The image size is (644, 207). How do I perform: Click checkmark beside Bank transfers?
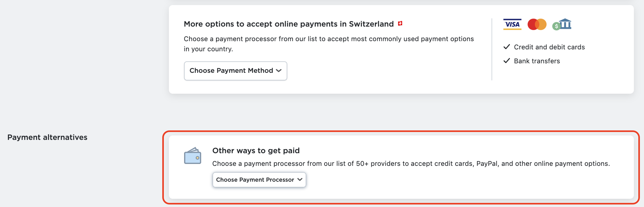pyautogui.click(x=507, y=61)
